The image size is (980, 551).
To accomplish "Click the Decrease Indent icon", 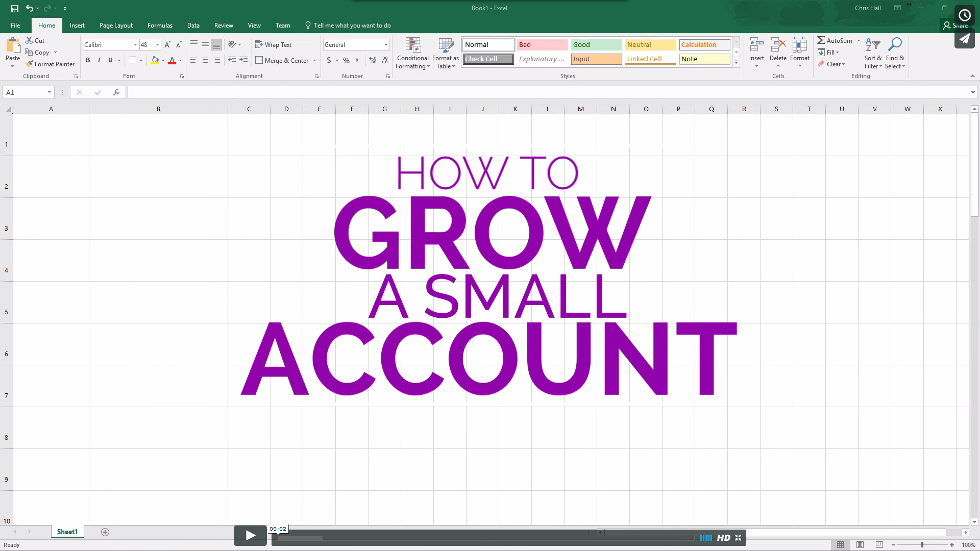I will [232, 60].
